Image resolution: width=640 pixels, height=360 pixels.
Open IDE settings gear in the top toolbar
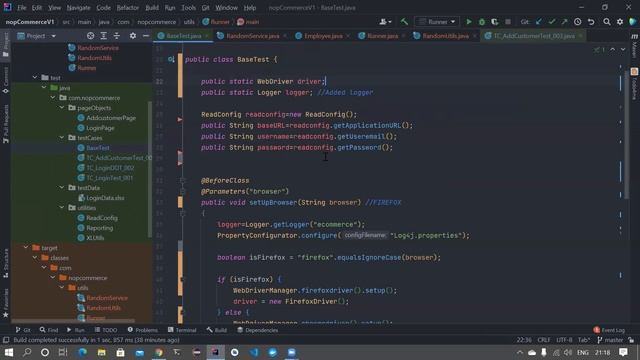tap(620, 22)
